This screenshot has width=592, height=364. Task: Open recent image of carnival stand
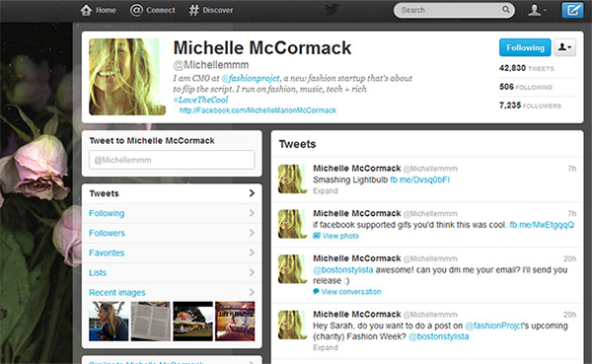click(193, 321)
